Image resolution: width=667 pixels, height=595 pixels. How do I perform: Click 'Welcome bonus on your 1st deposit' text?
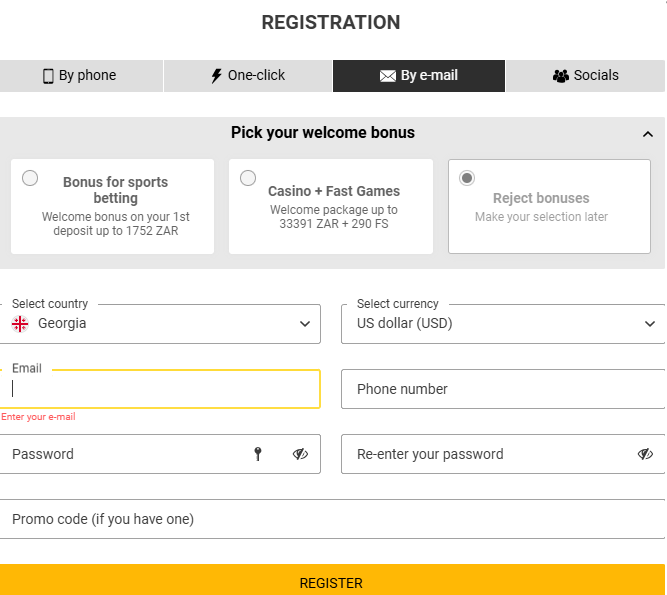coord(115,224)
